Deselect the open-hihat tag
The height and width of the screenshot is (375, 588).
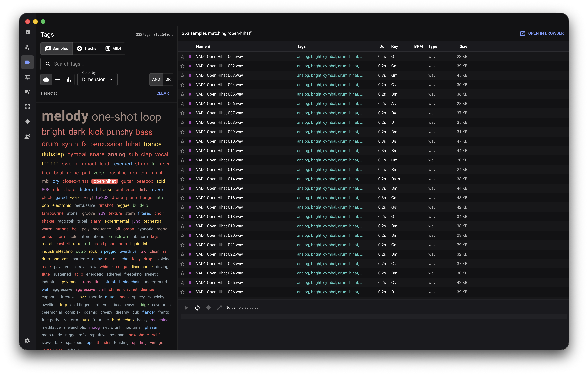pos(105,181)
